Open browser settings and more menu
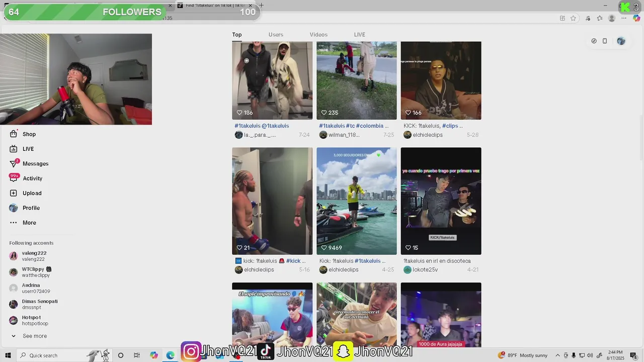This screenshot has width=644, height=362. coord(624,18)
